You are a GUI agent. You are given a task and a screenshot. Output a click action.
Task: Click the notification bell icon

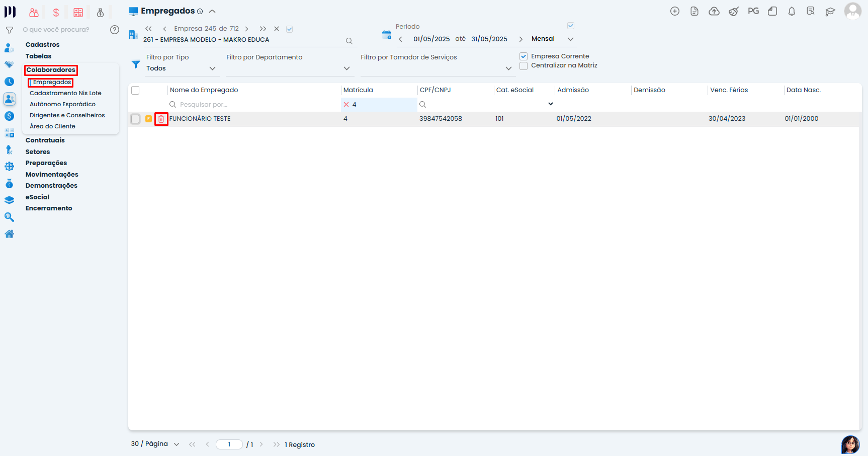tap(792, 12)
